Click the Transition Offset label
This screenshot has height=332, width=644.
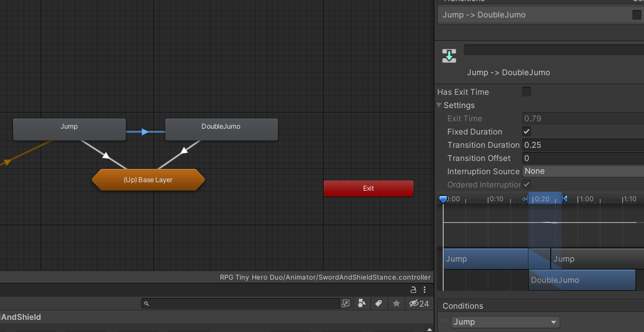(479, 158)
